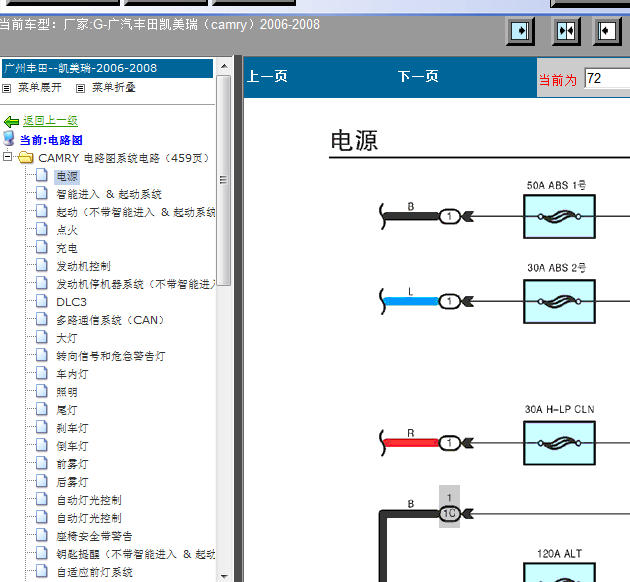
Task: Open the 大灯 tree item
Action: [x=67, y=338]
